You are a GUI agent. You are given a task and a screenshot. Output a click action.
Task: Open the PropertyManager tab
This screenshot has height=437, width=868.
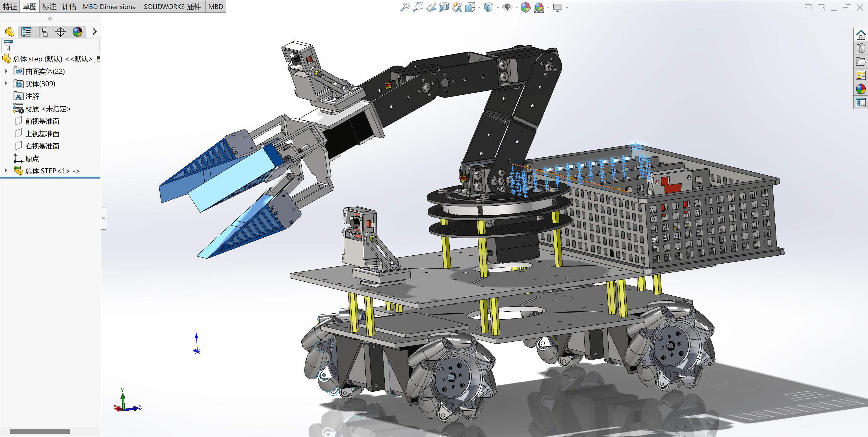tap(26, 32)
